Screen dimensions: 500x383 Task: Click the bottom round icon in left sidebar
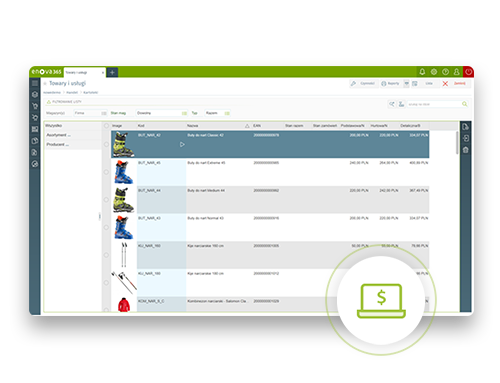[x=35, y=164]
